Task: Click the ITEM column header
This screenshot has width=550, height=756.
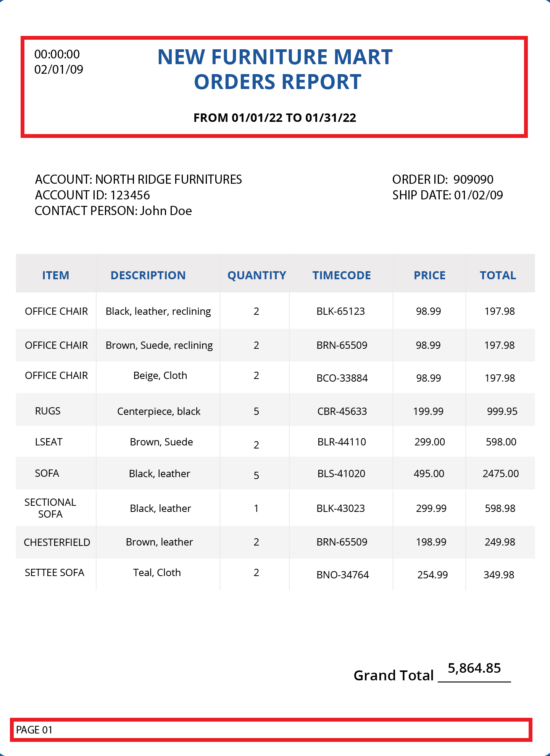Action: point(56,275)
